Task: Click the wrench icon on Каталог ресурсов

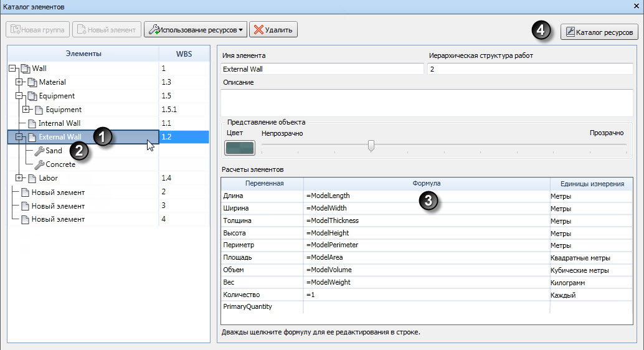Action: pos(570,32)
